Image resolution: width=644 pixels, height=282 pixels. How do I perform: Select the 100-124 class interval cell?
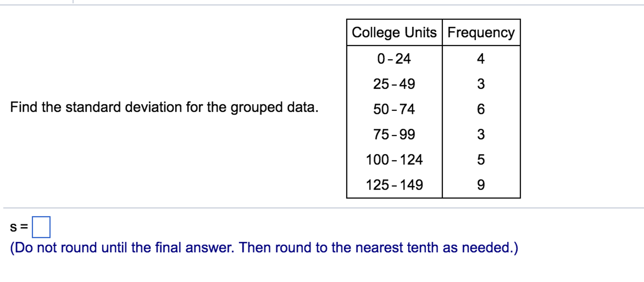394,159
